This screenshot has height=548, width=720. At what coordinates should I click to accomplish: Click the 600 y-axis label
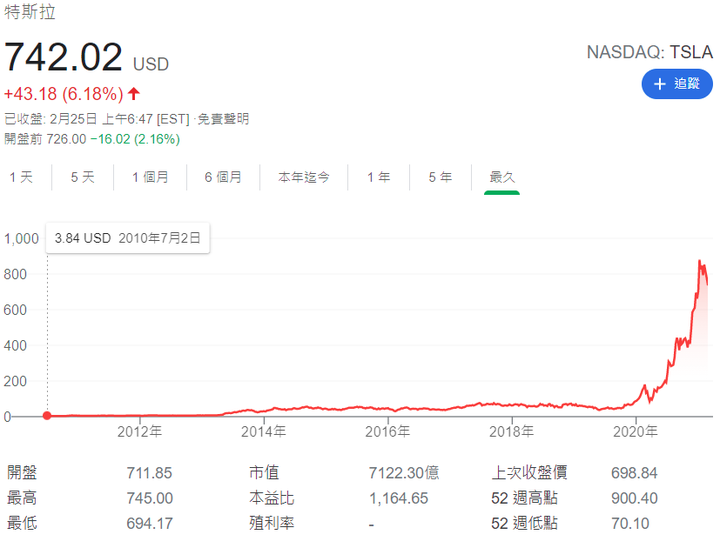tap(15, 310)
